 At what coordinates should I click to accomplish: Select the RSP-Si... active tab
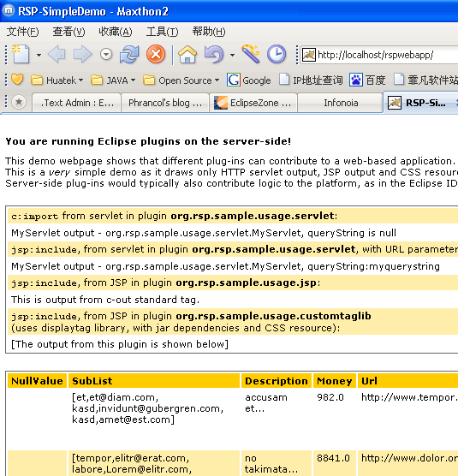[x=420, y=103]
